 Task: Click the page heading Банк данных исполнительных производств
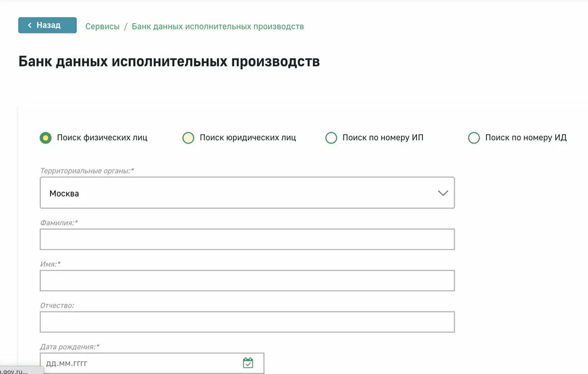169,62
